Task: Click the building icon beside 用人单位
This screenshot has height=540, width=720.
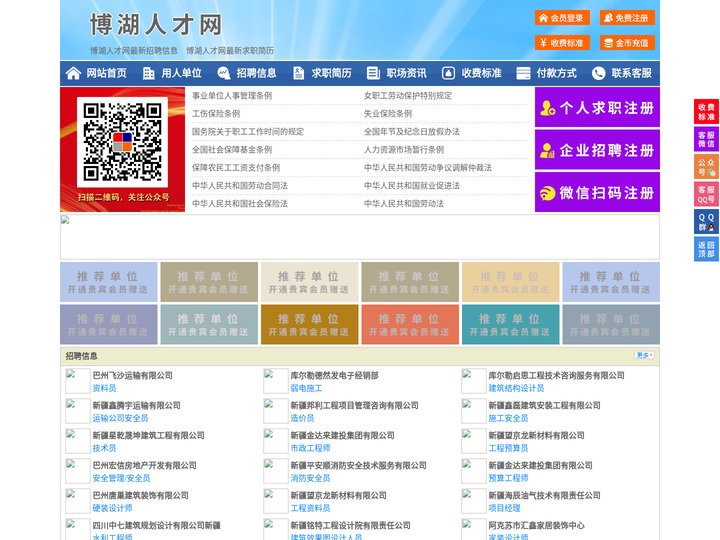Action: (148, 73)
